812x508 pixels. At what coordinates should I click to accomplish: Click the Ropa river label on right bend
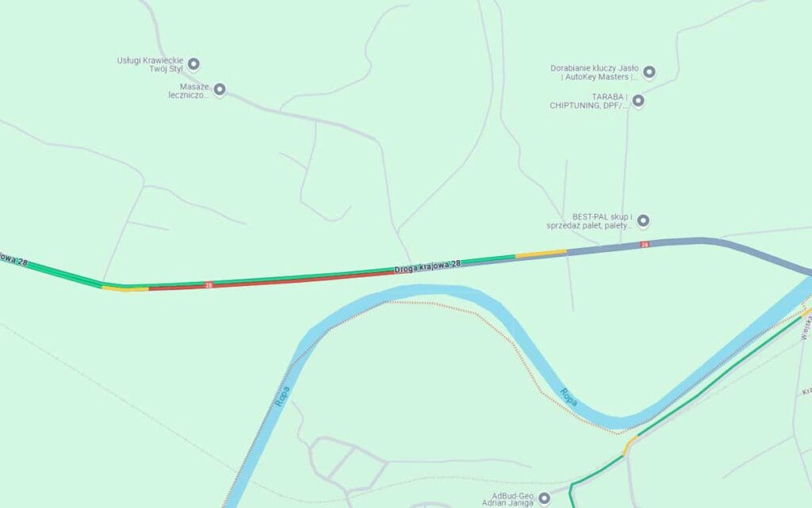point(568,397)
